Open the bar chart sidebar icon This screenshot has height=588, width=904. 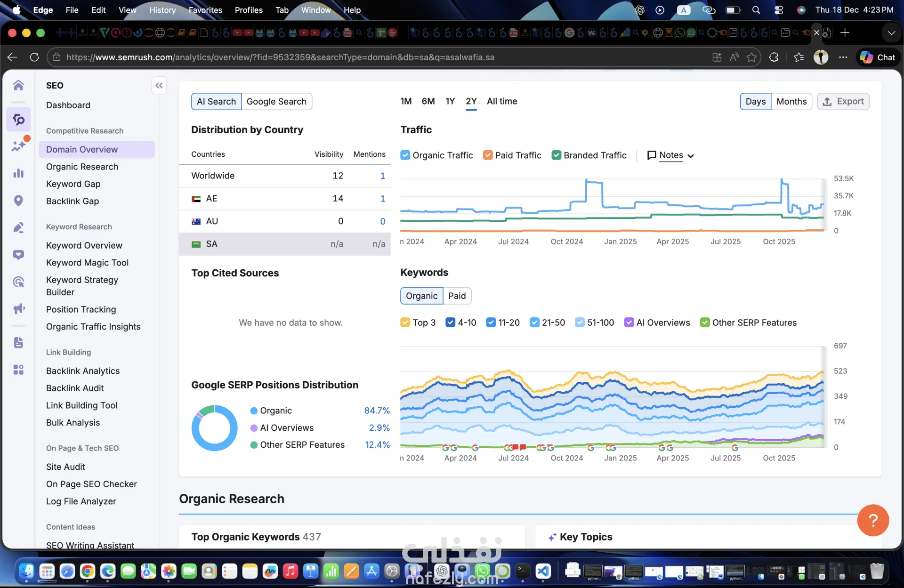pos(18,173)
